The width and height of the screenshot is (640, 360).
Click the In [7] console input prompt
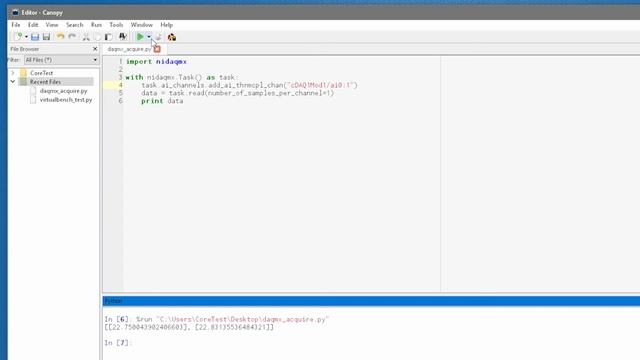tap(117, 343)
